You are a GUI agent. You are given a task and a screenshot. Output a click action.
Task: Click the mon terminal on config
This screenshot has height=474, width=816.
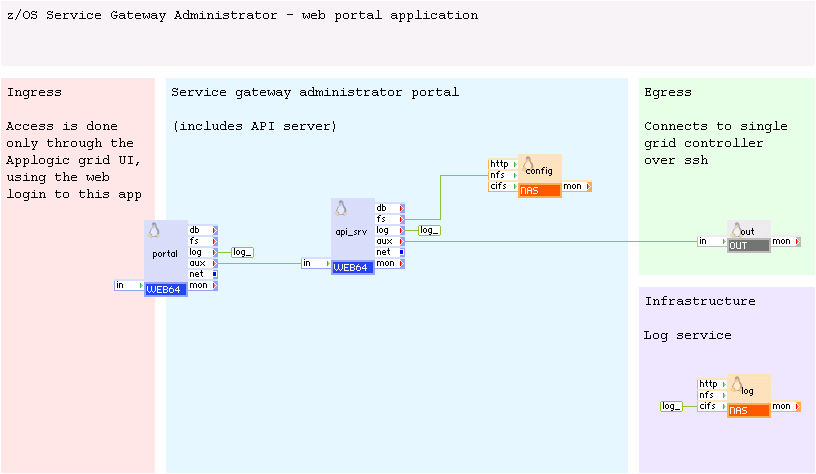click(x=577, y=186)
